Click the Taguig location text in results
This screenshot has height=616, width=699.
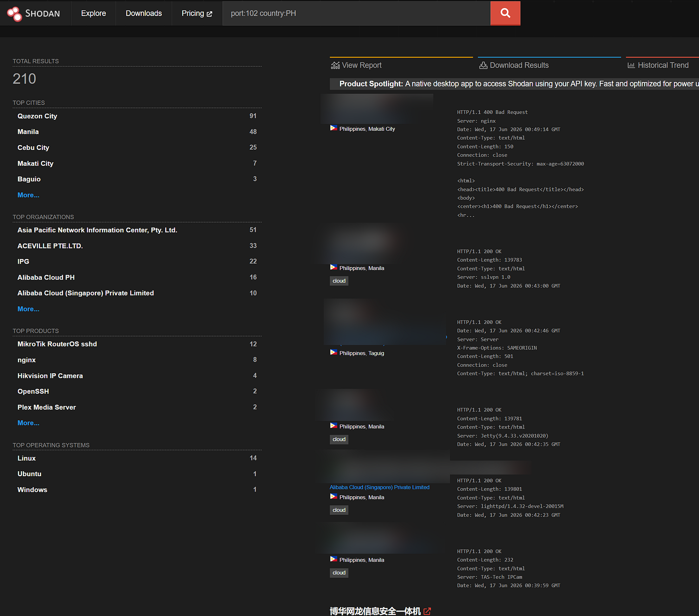[x=376, y=353]
